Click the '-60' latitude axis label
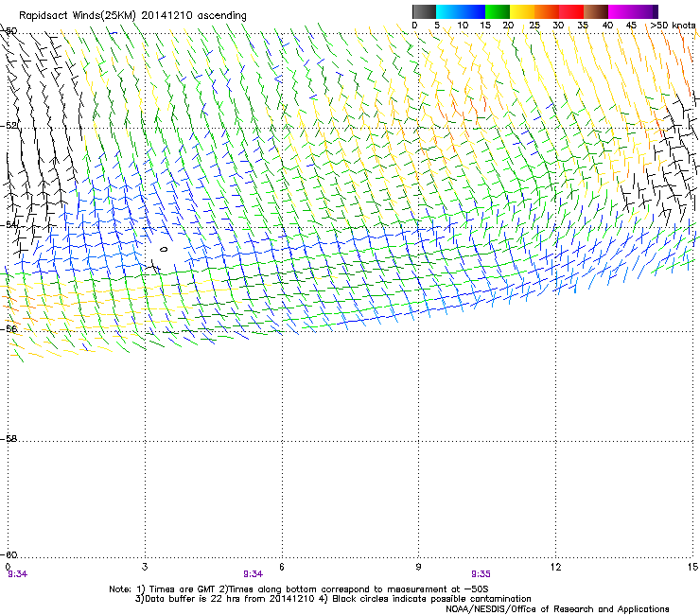 click(x=9, y=554)
